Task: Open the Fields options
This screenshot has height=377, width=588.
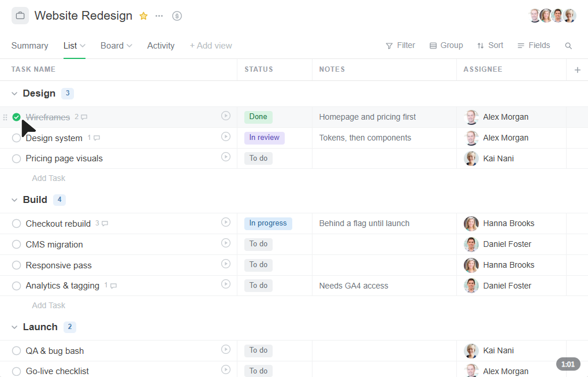Action: (534, 46)
